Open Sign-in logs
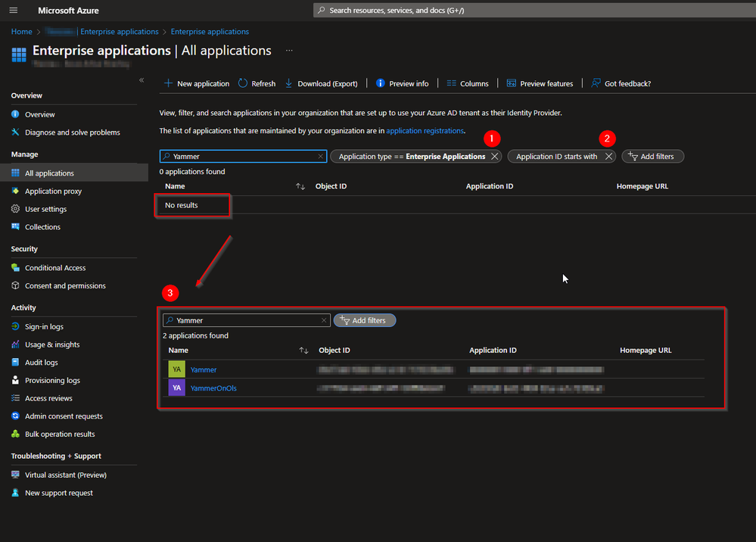Viewport: 756px width, 542px height. (x=44, y=326)
